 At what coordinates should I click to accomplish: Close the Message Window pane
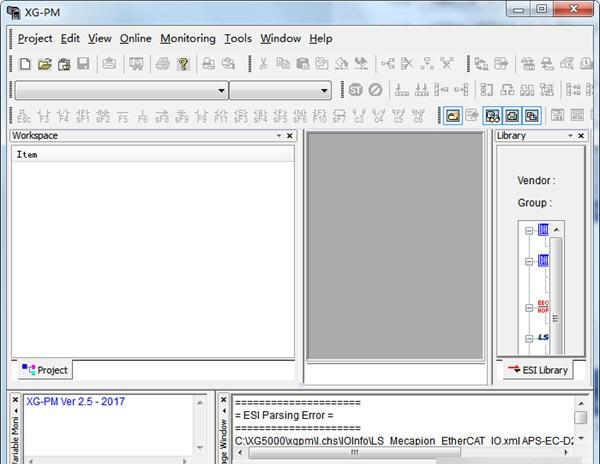tap(224, 400)
